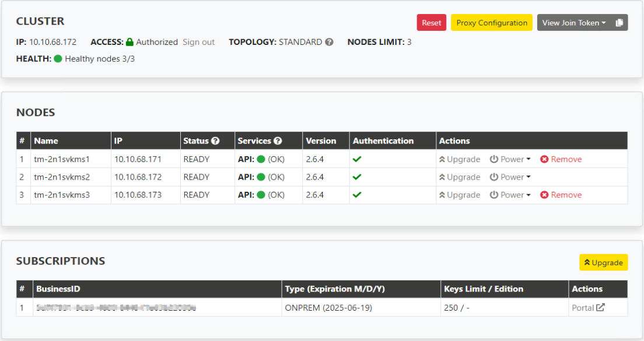This screenshot has width=644, height=341.
Task: Open Power menu for tm-2n1svkms2
Action: click(510, 177)
